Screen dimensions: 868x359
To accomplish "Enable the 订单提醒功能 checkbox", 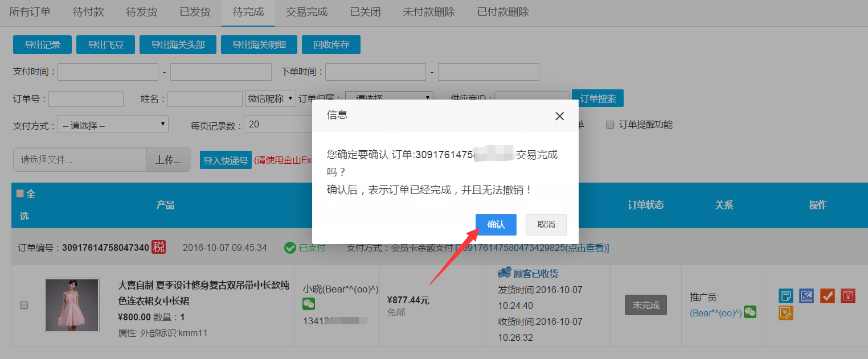I will click(x=610, y=125).
